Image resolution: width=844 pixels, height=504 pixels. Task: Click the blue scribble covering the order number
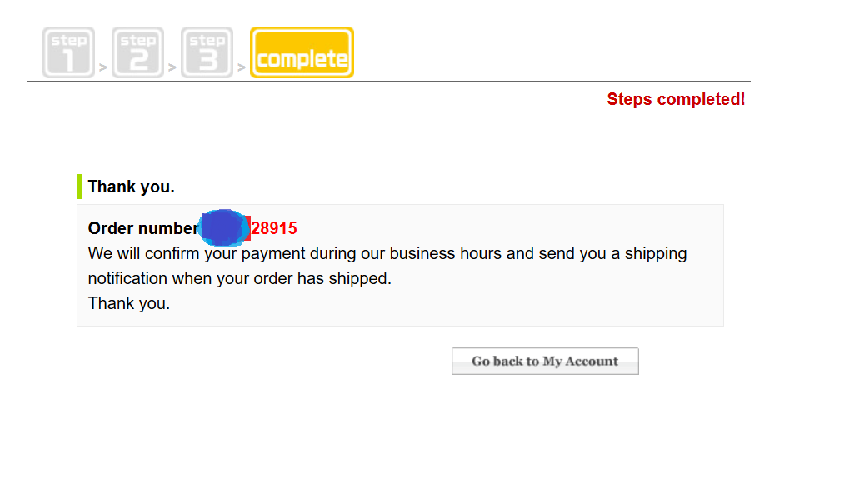click(x=224, y=227)
